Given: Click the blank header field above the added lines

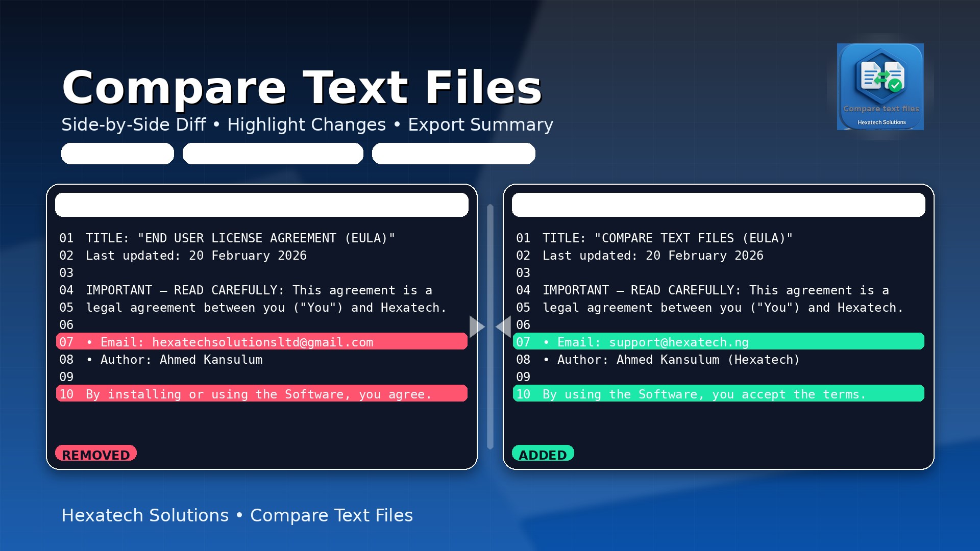Looking at the screenshot, I should point(718,205).
